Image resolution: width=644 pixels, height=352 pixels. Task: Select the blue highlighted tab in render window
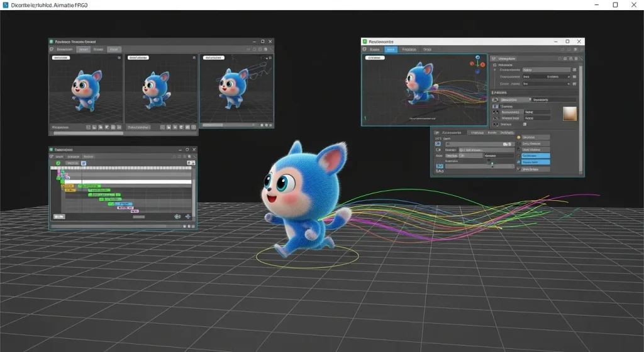(x=391, y=49)
